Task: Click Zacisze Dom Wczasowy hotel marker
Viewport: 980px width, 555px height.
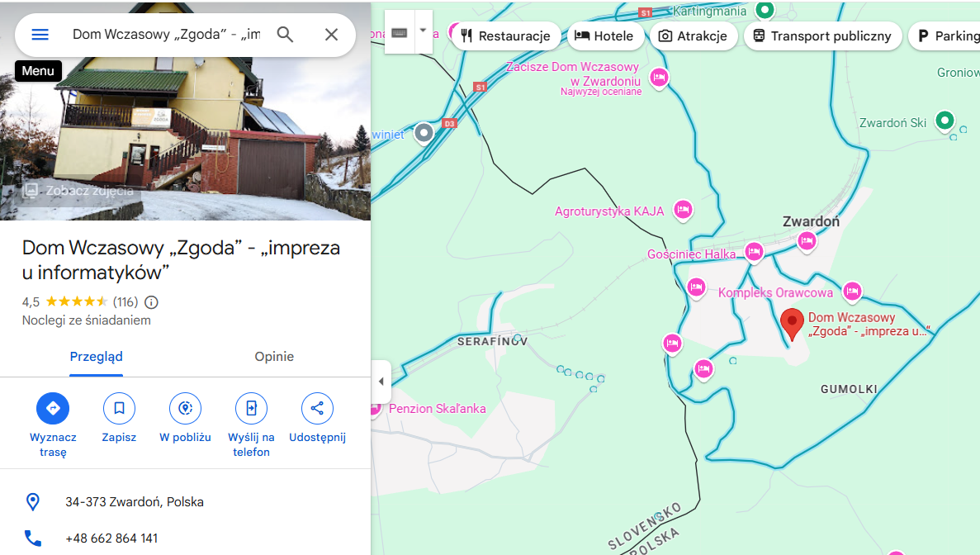Action: pos(659,78)
